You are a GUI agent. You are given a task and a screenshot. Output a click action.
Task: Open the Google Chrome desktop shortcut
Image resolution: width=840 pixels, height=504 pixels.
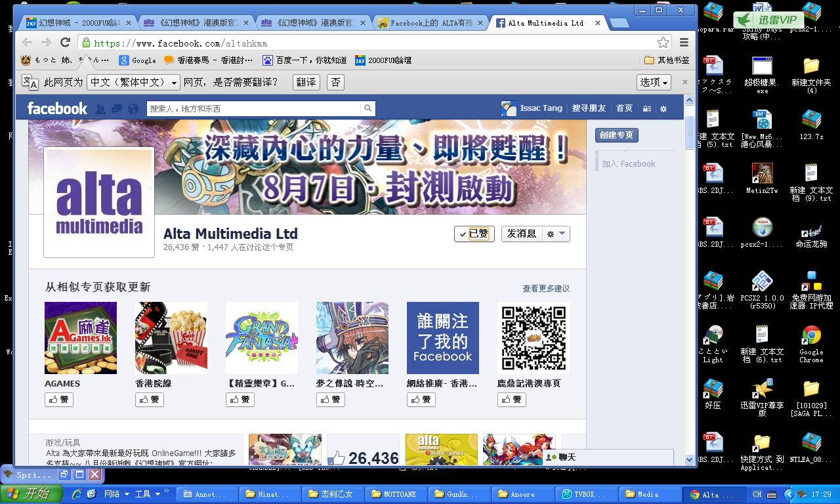tap(811, 344)
